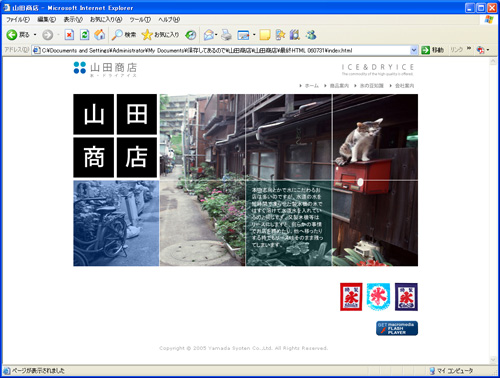This screenshot has width=500, height=378.
Task: Click the Research book toolbar icon
Action: (x=295, y=35)
